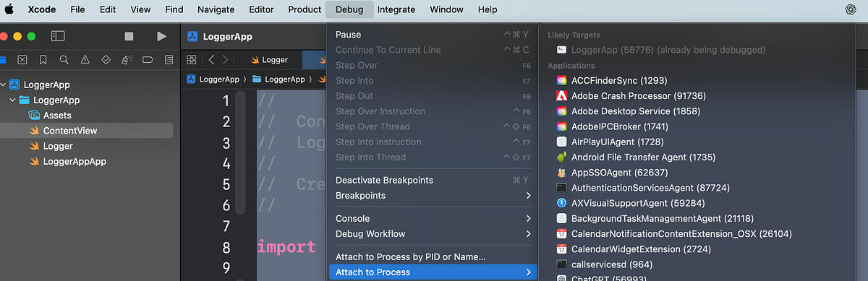
Task: Open the Edit menu
Action: (108, 9)
